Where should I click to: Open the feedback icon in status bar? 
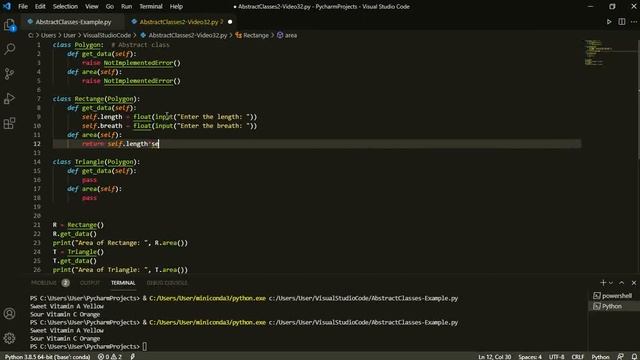tap(620, 357)
